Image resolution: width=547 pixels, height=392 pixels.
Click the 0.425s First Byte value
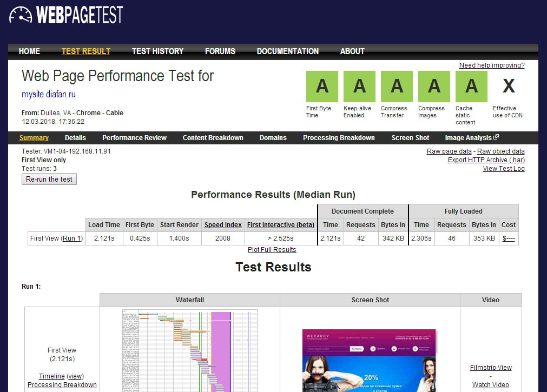point(140,238)
